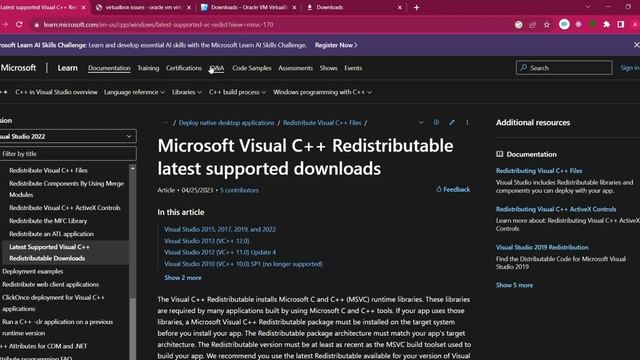Screen dimensions: 640x360
Task: Open the Q&A menu item
Action: click(x=217, y=68)
